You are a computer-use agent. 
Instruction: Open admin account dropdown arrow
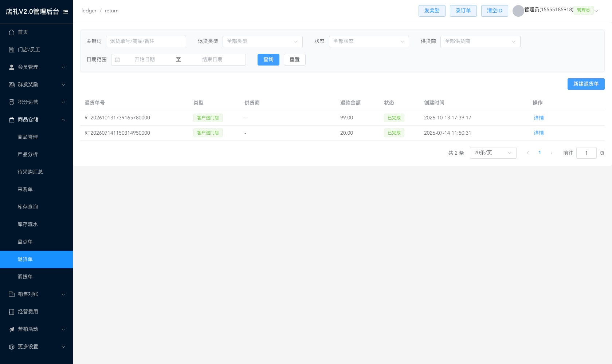[596, 11]
